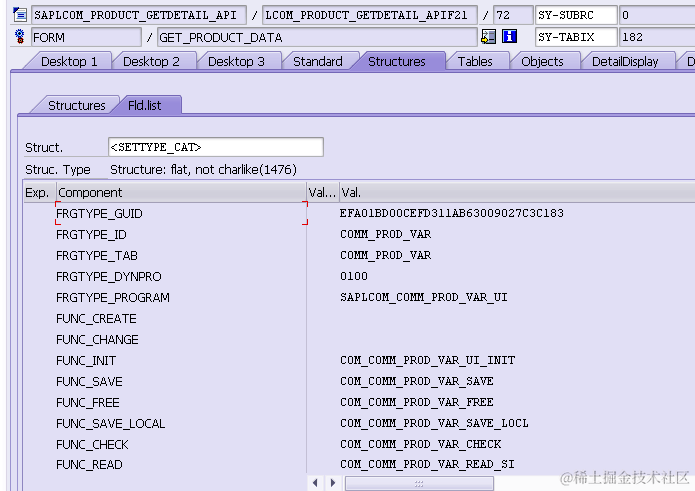Image resolution: width=695 pixels, height=491 pixels.
Task: Click COMM_PROD_VAR value in FRGTYPE_TAB row
Action: 386,255
